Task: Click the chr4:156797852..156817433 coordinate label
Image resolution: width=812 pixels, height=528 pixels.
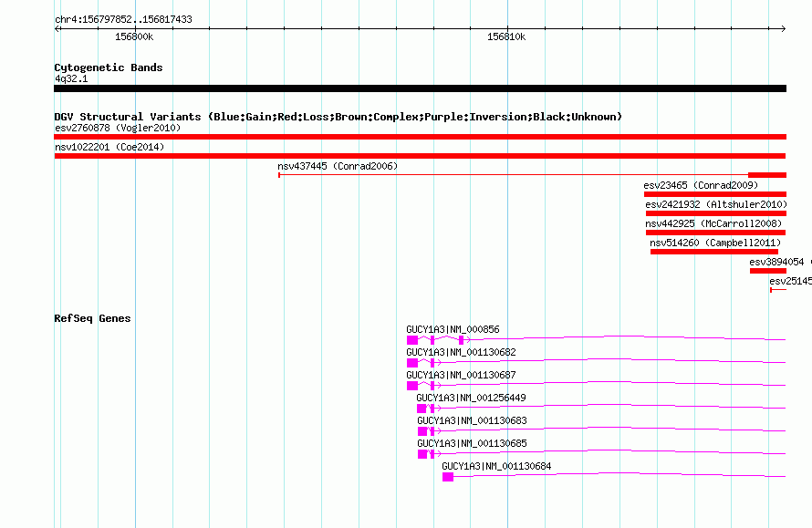Action: point(123,19)
